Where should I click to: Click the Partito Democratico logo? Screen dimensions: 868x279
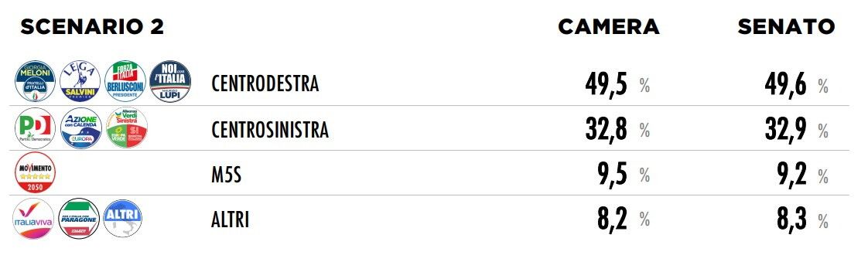[x=35, y=128]
